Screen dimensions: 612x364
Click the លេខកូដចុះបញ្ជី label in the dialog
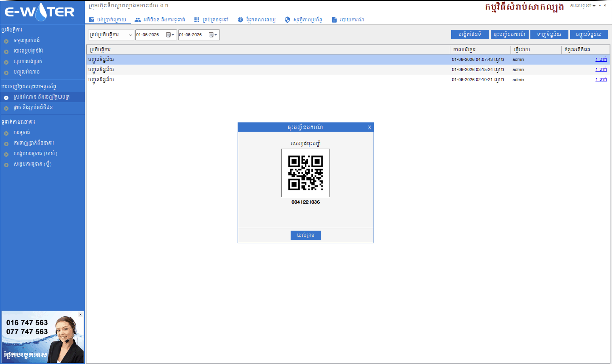306,144
